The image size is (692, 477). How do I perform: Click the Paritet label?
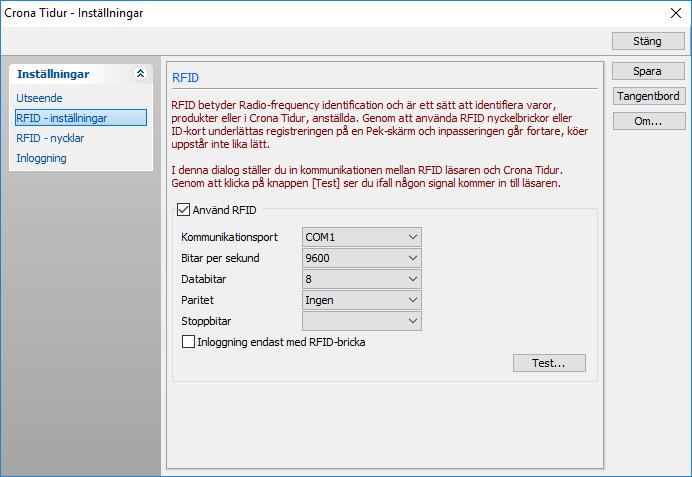(x=197, y=300)
